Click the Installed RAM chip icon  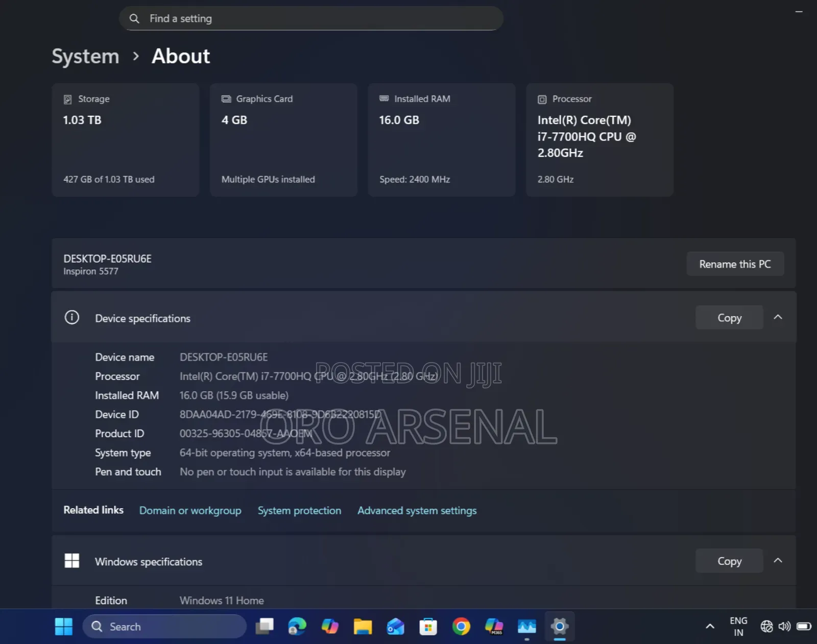click(384, 99)
